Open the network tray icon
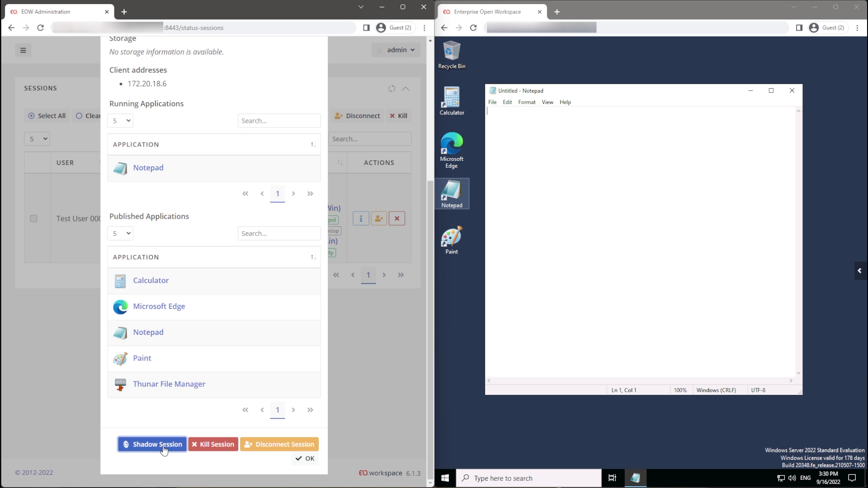 tap(781, 478)
